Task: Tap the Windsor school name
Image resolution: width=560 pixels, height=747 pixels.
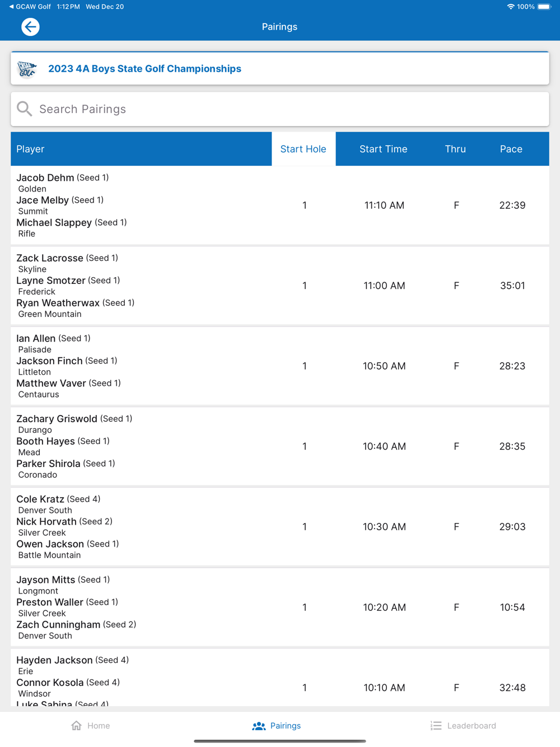Action: pyautogui.click(x=34, y=694)
